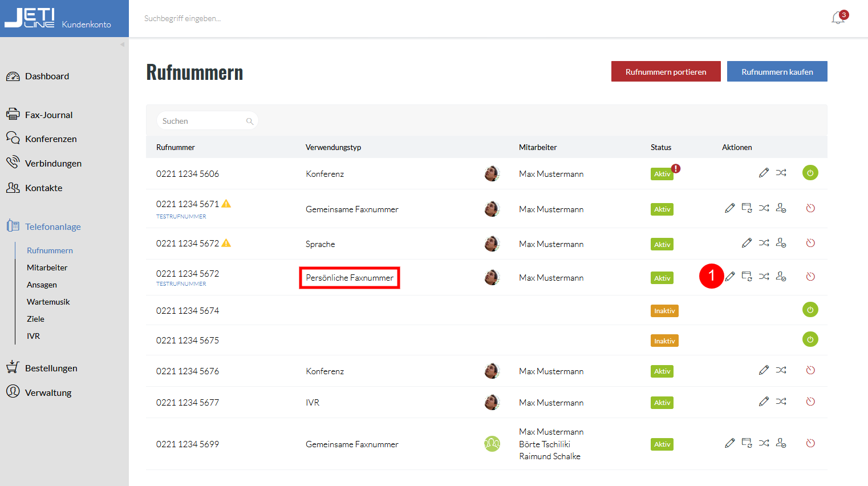Screen dimensions: 868x486
Task: Click warning triangle next to 0221 1234 5671
Action: coord(226,204)
